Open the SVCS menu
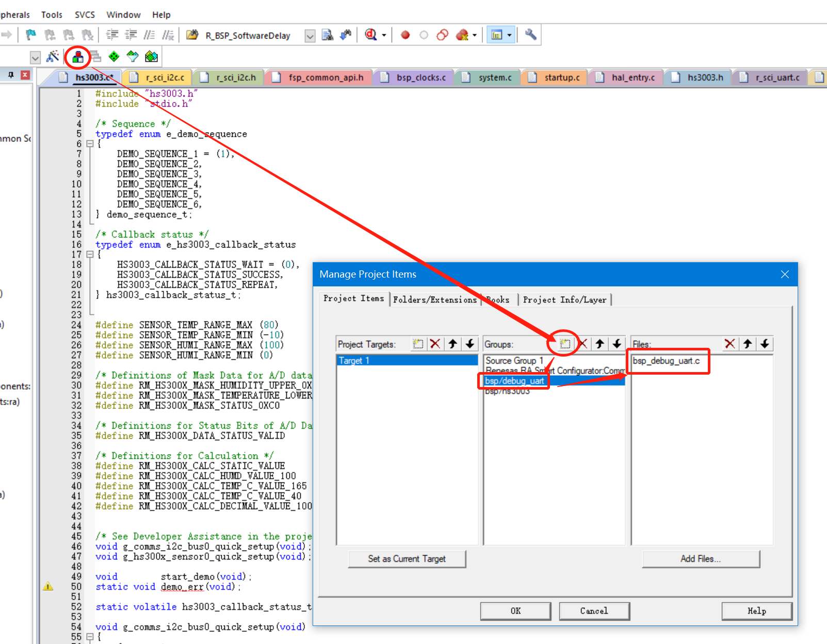 85,14
